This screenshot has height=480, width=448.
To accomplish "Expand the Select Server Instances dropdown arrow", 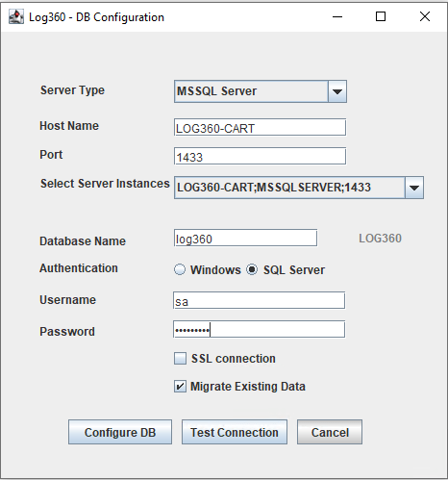I will point(414,188).
